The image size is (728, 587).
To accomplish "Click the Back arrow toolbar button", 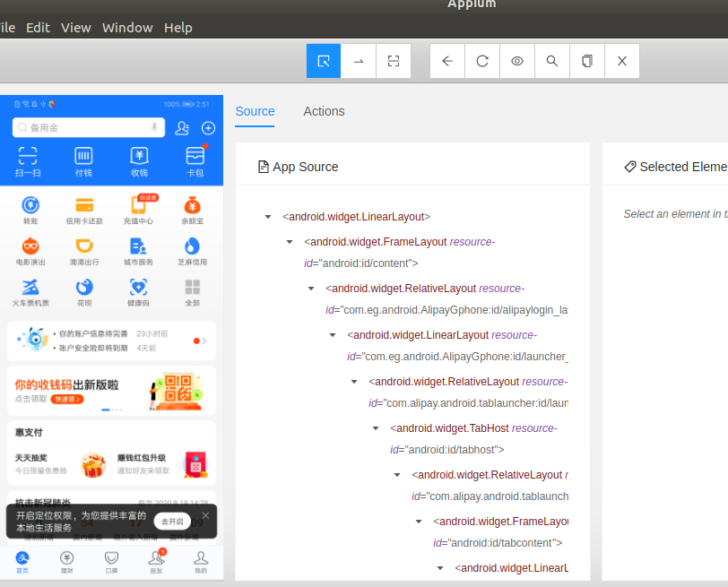I will click(x=447, y=61).
